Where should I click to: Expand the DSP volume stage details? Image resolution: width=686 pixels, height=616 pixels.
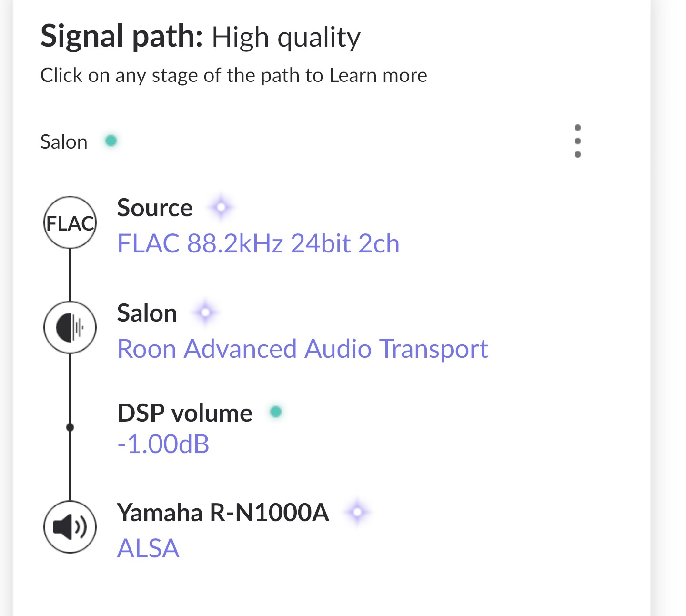pyautogui.click(x=185, y=413)
